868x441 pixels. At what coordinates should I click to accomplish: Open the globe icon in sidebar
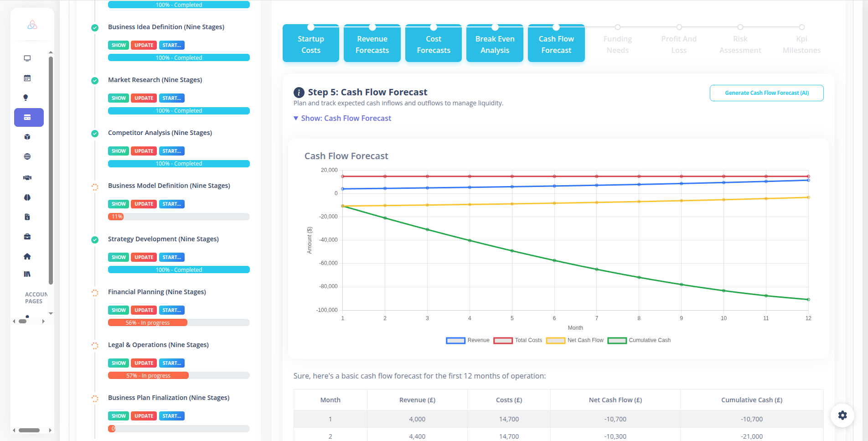coord(27,156)
